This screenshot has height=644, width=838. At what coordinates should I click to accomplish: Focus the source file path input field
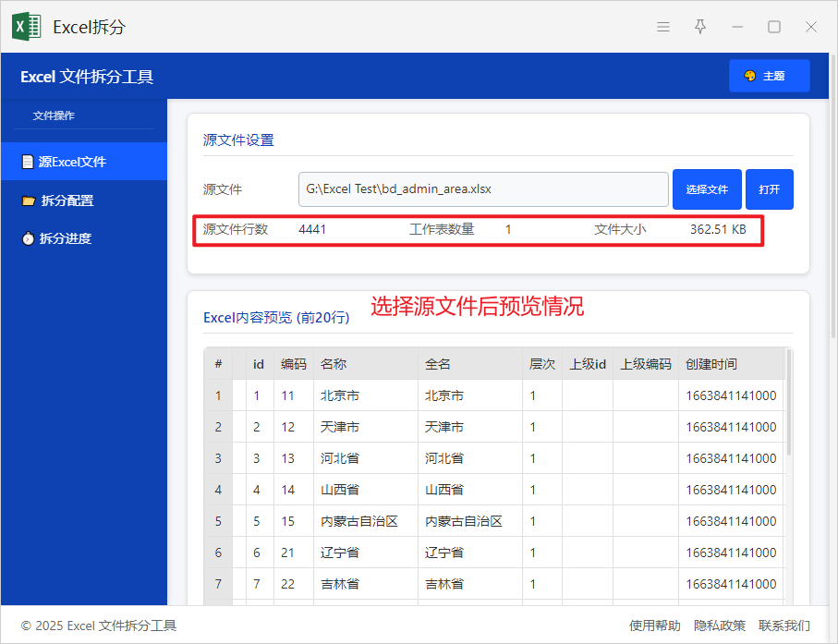[x=483, y=189]
